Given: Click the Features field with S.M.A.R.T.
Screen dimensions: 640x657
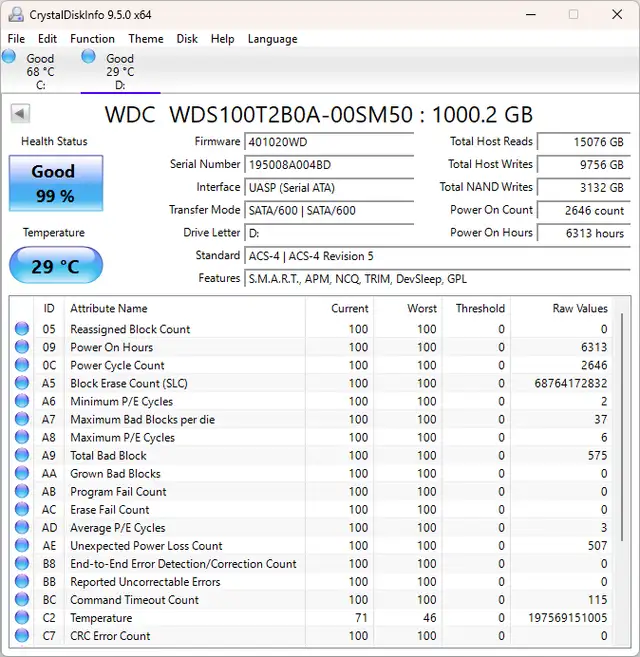Looking at the screenshot, I should pos(437,279).
